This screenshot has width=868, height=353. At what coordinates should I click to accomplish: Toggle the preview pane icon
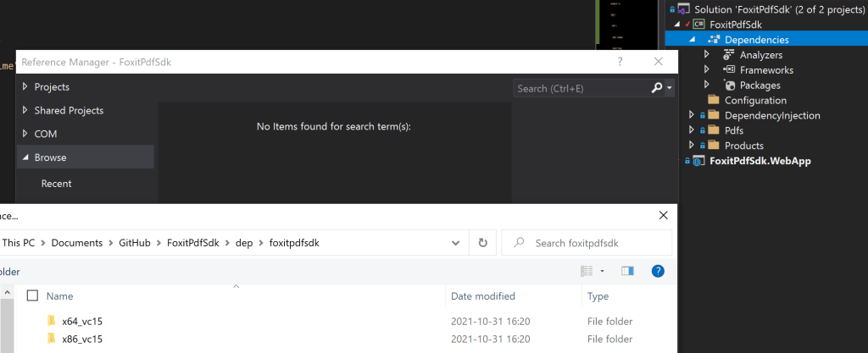[627, 271]
